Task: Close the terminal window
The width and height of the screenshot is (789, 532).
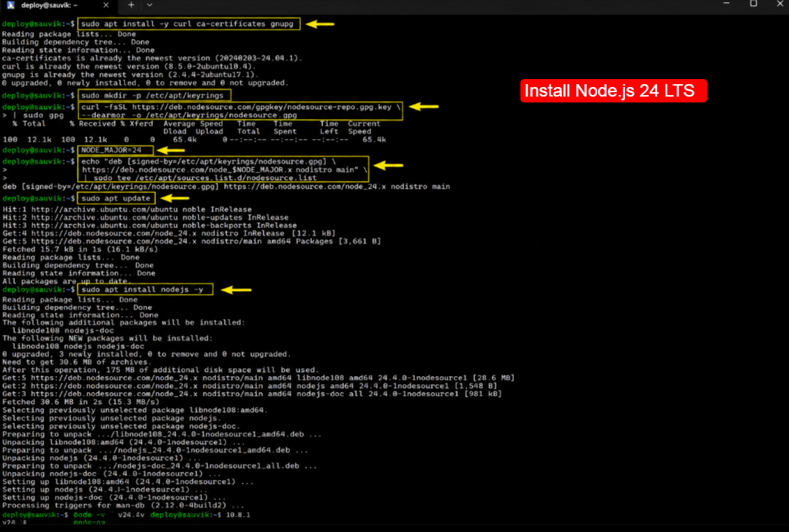Action: [779, 4]
